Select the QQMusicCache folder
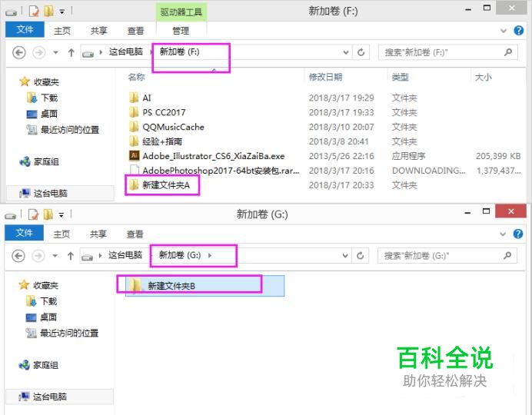This screenshot has height=415, width=532. [x=166, y=127]
